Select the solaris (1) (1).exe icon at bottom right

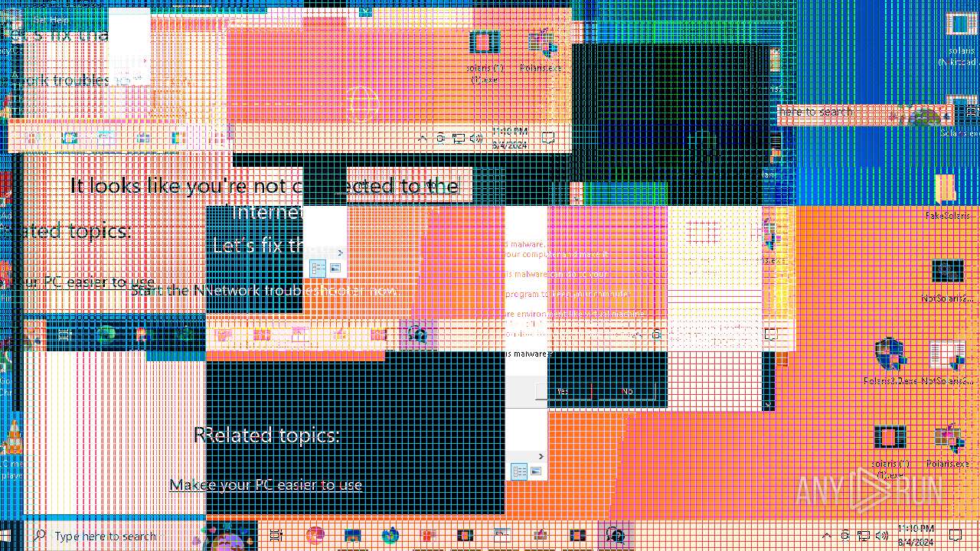(x=890, y=450)
